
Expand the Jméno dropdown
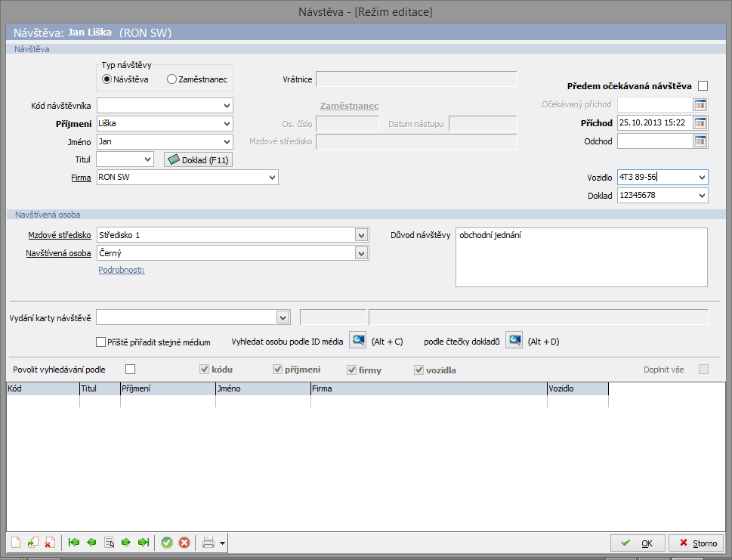(x=227, y=142)
